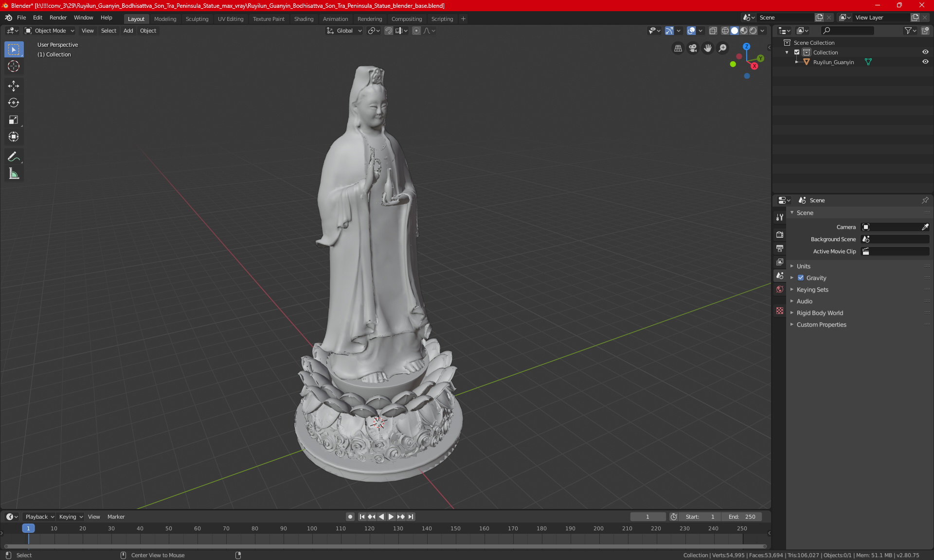Image resolution: width=934 pixels, height=560 pixels.
Task: Switch to orthographic/perspective grid icon
Action: (678, 48)
